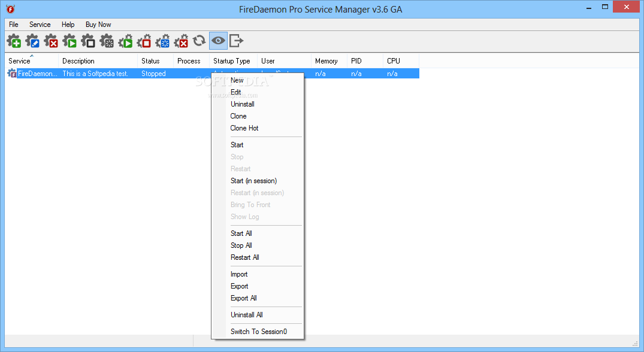644x352 pixels.
Task: Sort by the Status column header
Action: click(155, 60)
